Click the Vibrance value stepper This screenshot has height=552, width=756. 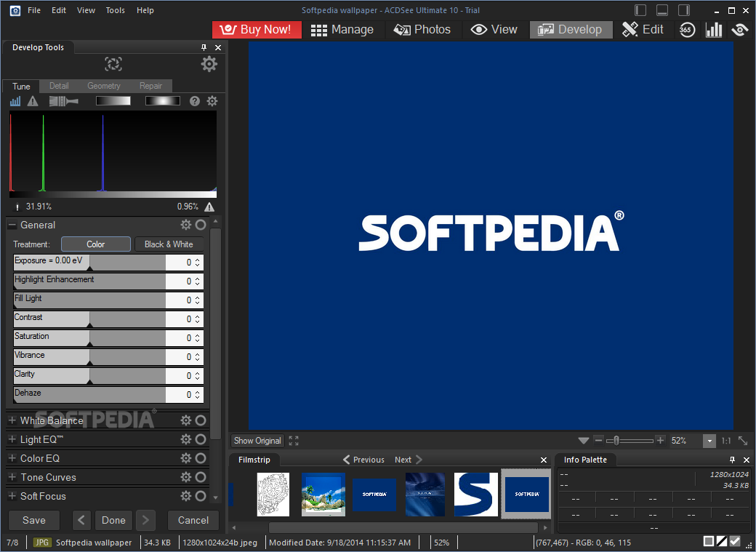[197, 357]
